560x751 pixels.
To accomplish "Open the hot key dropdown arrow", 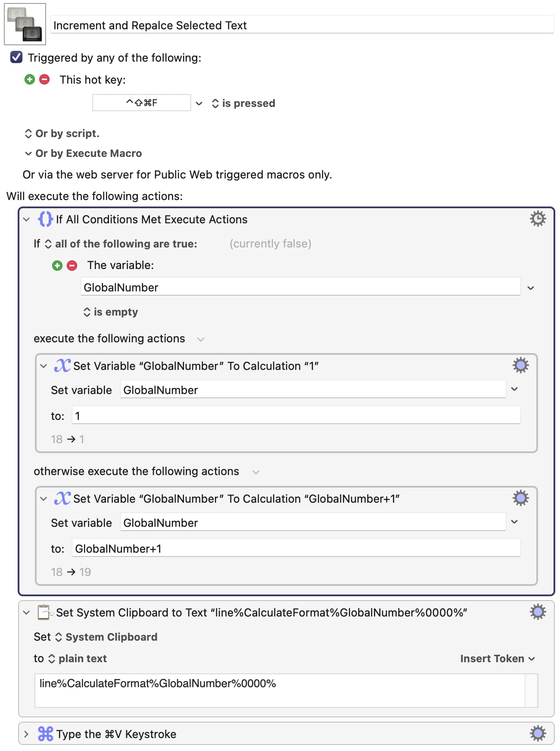I will click(199, 103).
